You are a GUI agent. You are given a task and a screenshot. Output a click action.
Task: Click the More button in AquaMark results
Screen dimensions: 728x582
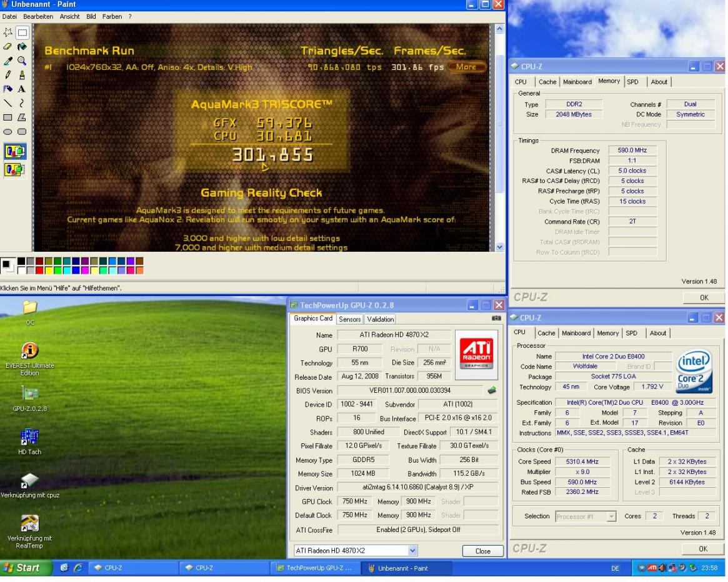[466, 67]
